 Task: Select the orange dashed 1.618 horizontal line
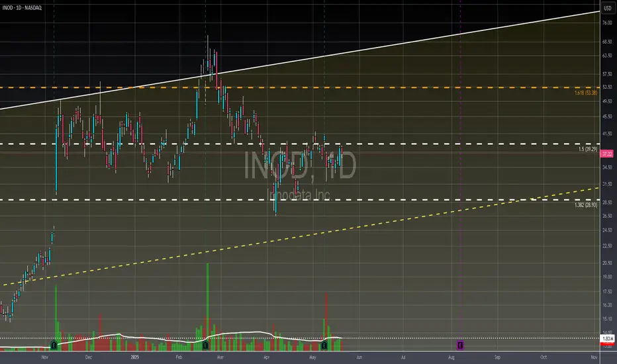point(299,87)
